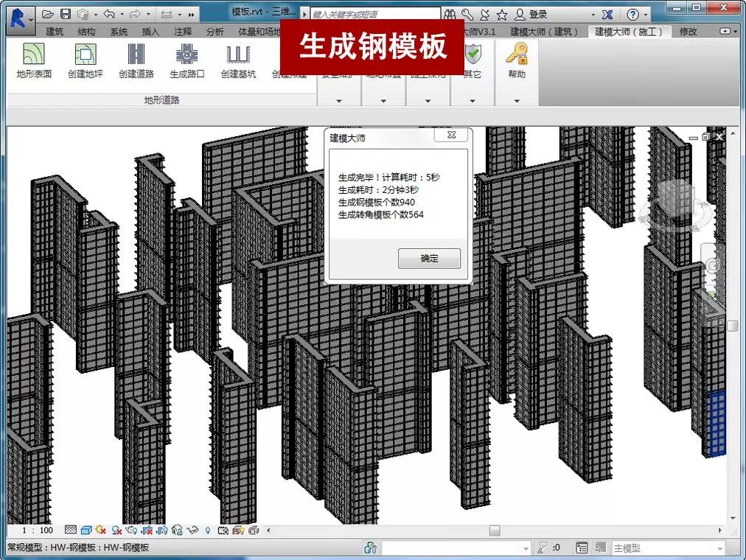This screenshot has width=746, height=560.
Task: Select the 创建地坪 create floor pad tool
Action: click(x=86, y=60)
